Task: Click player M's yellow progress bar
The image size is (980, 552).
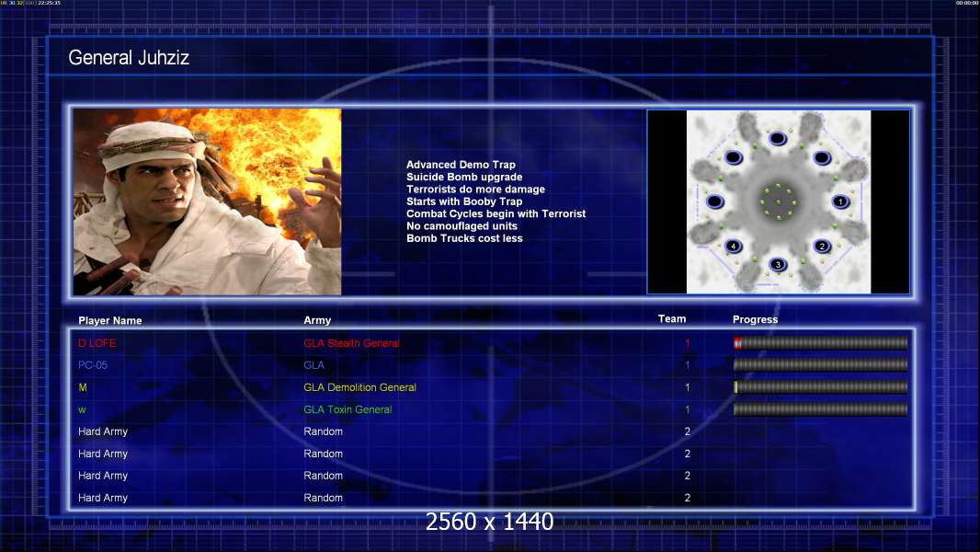Action: point(820,387)
